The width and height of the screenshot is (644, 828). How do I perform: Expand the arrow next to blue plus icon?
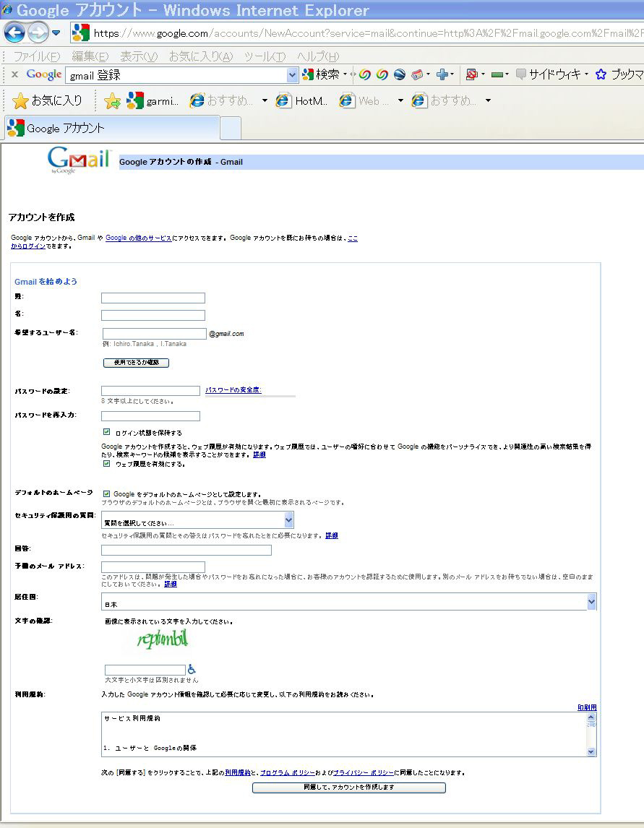coord(452,74)
